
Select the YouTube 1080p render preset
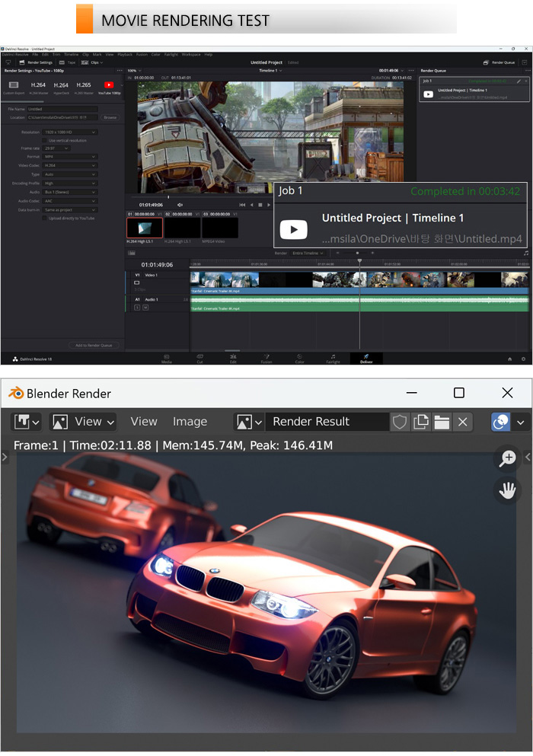pyautogui.click(x=108, y=86)
